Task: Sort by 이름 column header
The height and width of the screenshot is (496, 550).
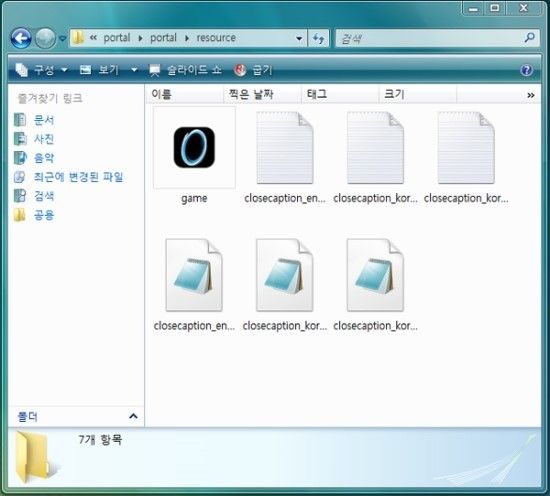Action: click(x=184, y=94)
